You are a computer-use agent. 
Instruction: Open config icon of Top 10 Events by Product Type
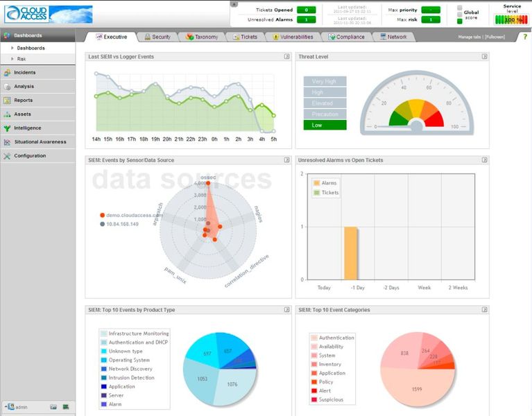click(286, 309)
